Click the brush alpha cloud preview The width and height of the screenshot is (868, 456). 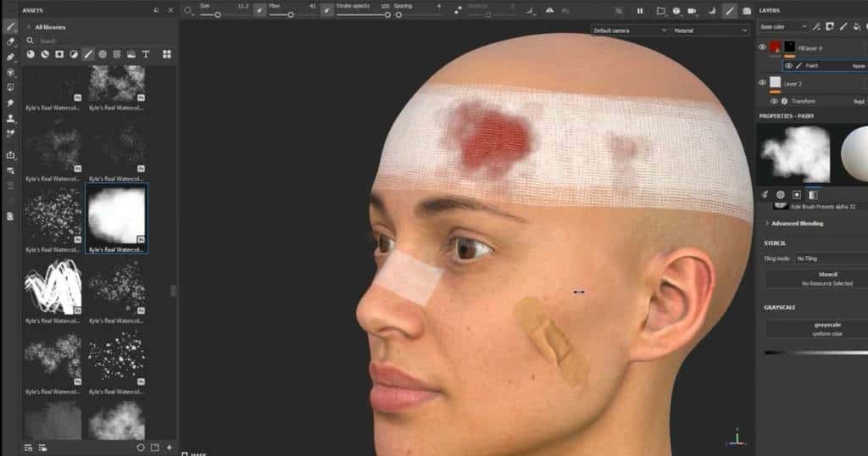794,154
